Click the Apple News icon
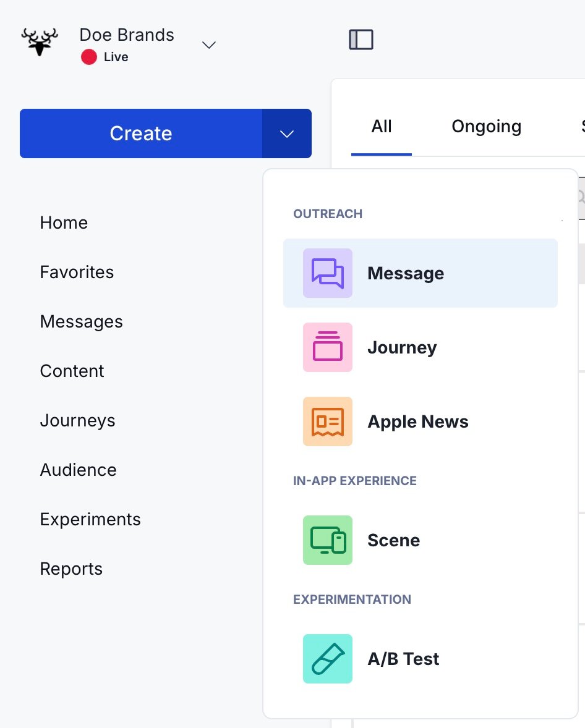This screenshot has width=585, height=728. tap(327, 421)
